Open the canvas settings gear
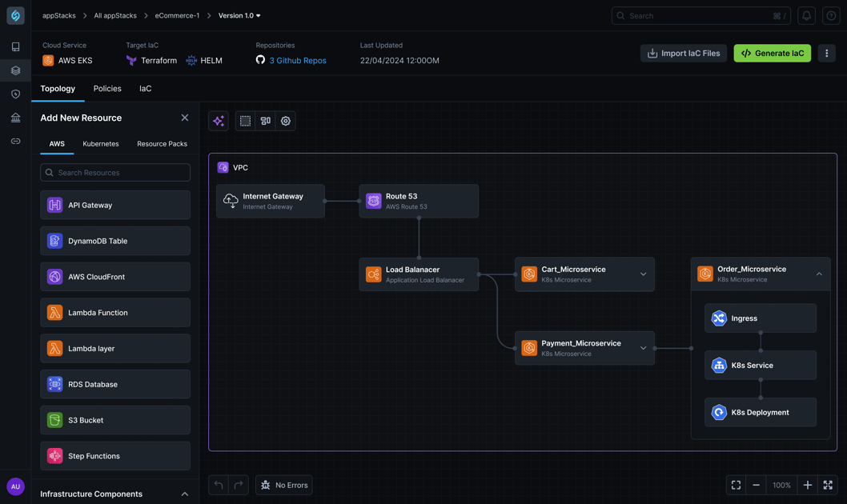The image size is (847, 504). tap(285, 120)
